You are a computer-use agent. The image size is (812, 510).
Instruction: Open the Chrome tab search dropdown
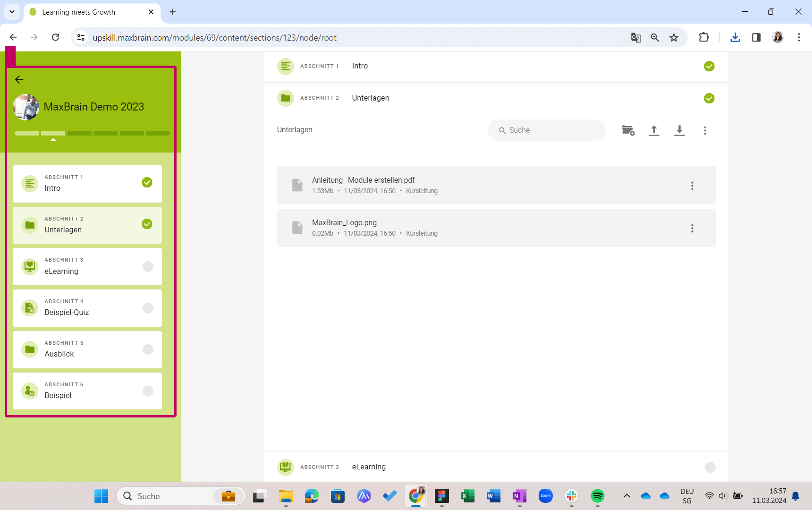[12, 12]
